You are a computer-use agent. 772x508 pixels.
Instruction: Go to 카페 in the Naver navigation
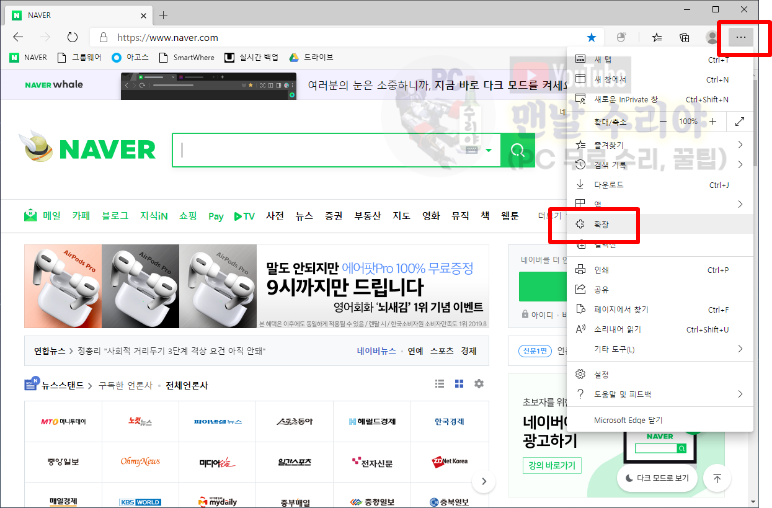tap(81, 216)
